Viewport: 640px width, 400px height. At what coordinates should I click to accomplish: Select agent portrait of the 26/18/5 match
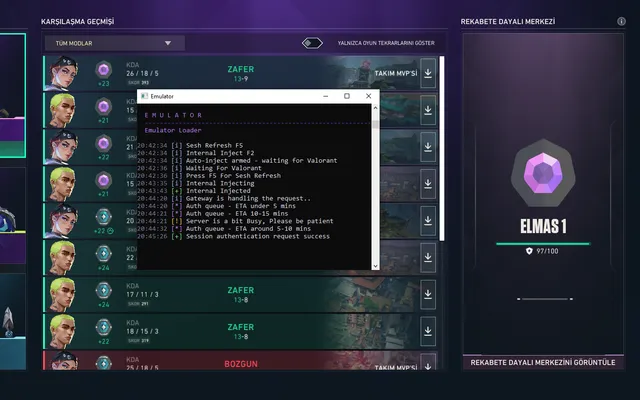point(62,73)
